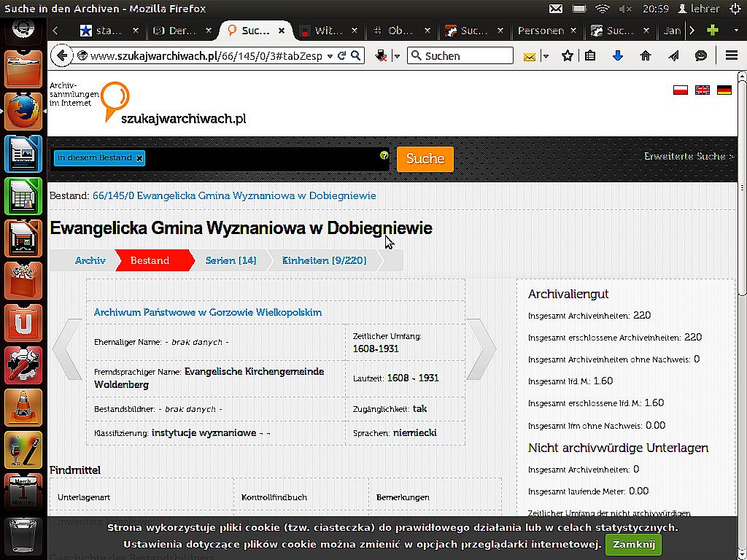Bookmark this page with star icon
Screen dimensions: 747x560
click(x=568, y=55)
